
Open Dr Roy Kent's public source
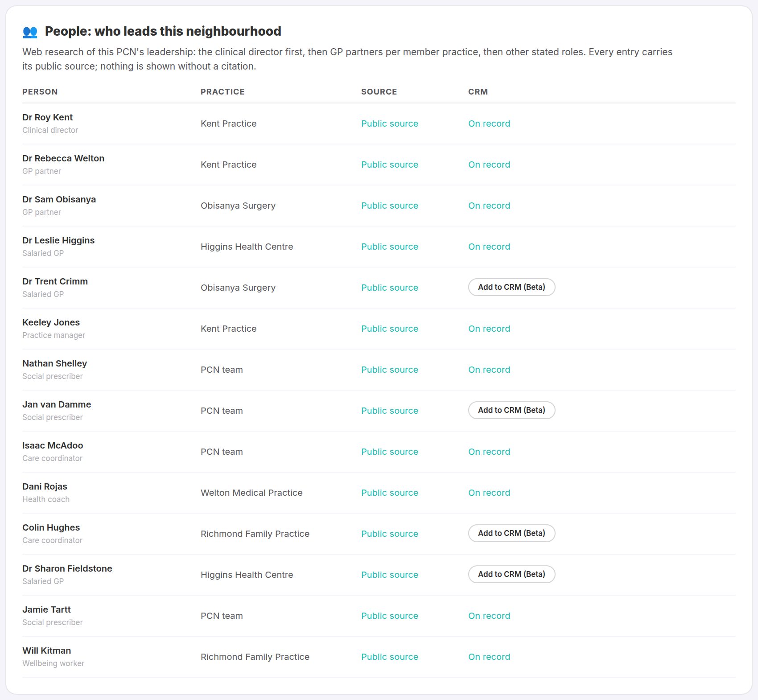coord(390,124)
